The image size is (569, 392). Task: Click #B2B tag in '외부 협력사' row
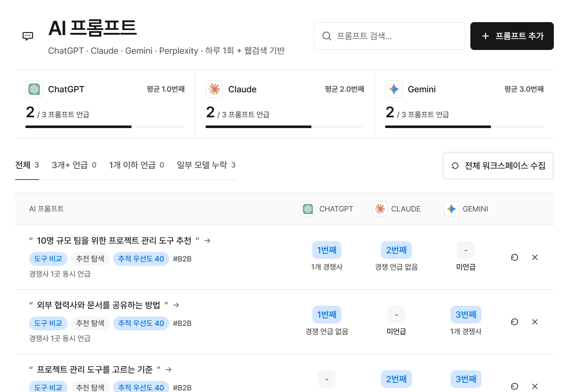pos(182,323)
